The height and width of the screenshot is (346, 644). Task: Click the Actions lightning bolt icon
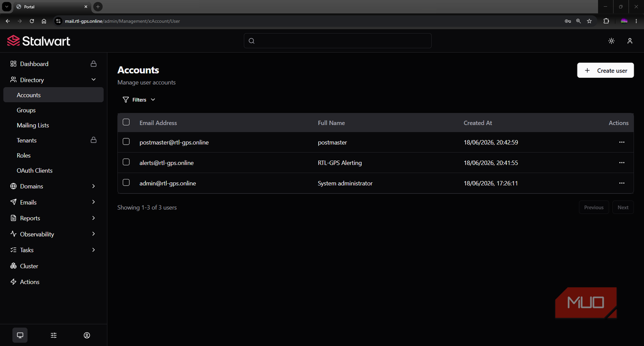13,282
